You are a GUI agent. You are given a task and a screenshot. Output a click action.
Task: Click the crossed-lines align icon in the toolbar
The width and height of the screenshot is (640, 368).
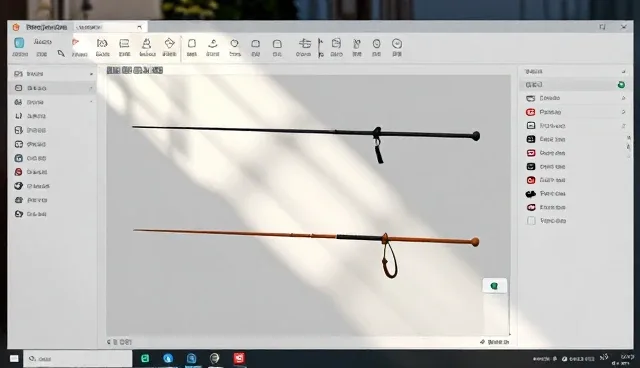[x=304, y=43]
